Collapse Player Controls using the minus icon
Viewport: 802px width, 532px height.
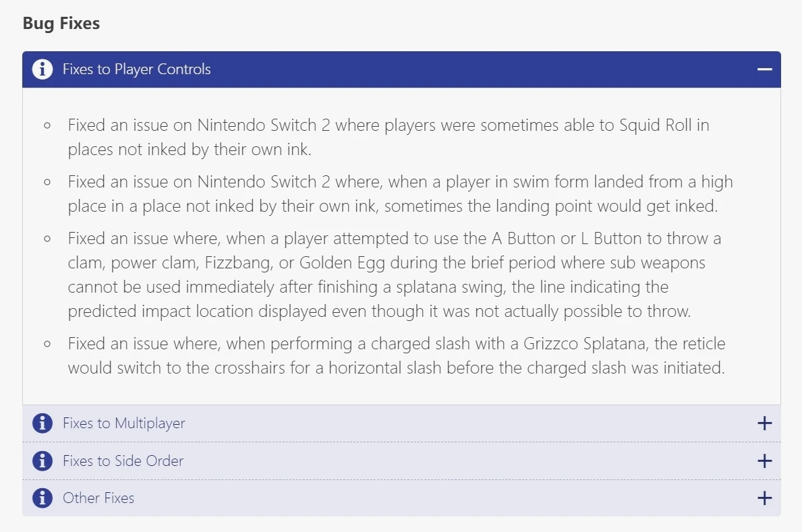[x=764, y=69]
